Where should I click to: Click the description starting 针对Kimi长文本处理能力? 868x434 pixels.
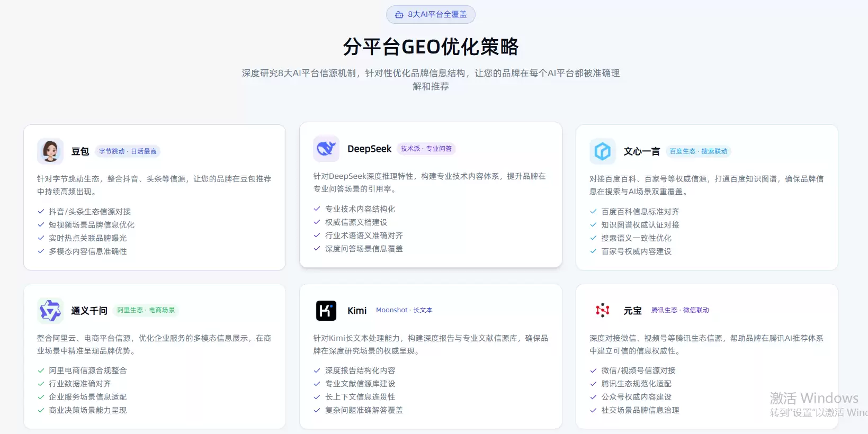[x=431, y=345]
